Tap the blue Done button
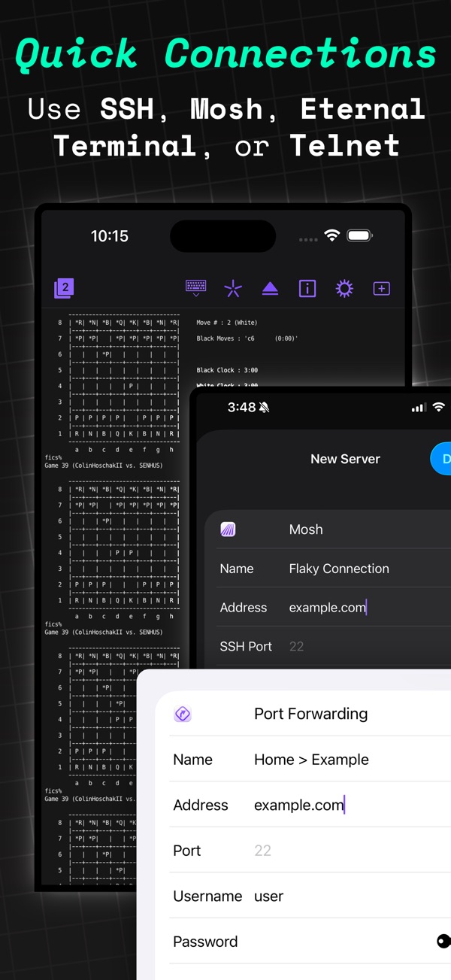The image size is (451, 980). coord(441,459)
